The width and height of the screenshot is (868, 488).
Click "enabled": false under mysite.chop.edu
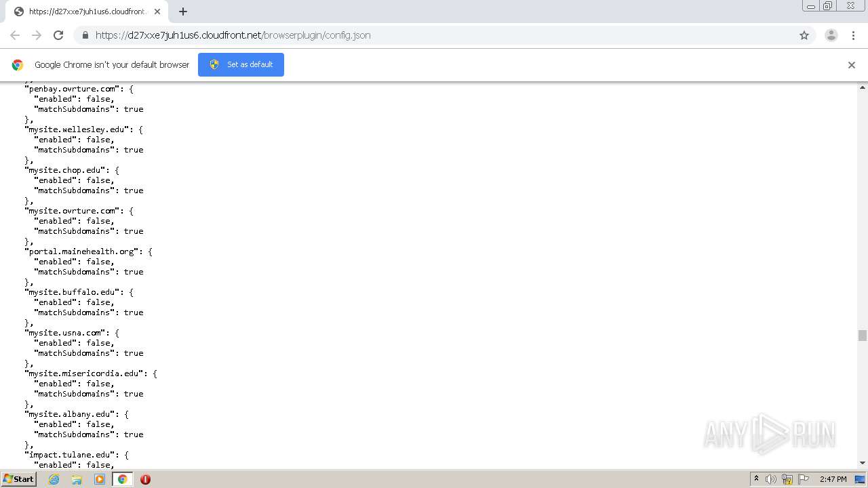point(75,180)
